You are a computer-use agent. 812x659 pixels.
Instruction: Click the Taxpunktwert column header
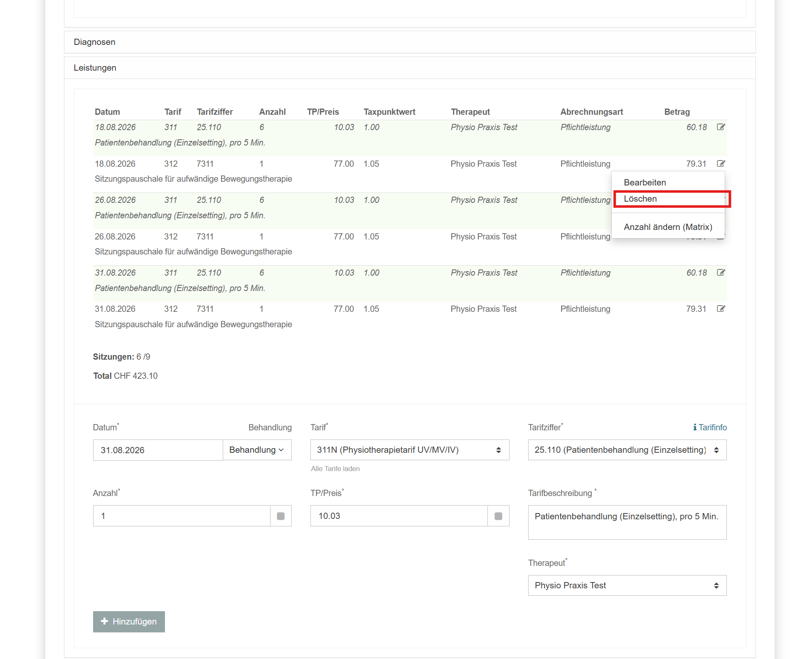point(389,112)
